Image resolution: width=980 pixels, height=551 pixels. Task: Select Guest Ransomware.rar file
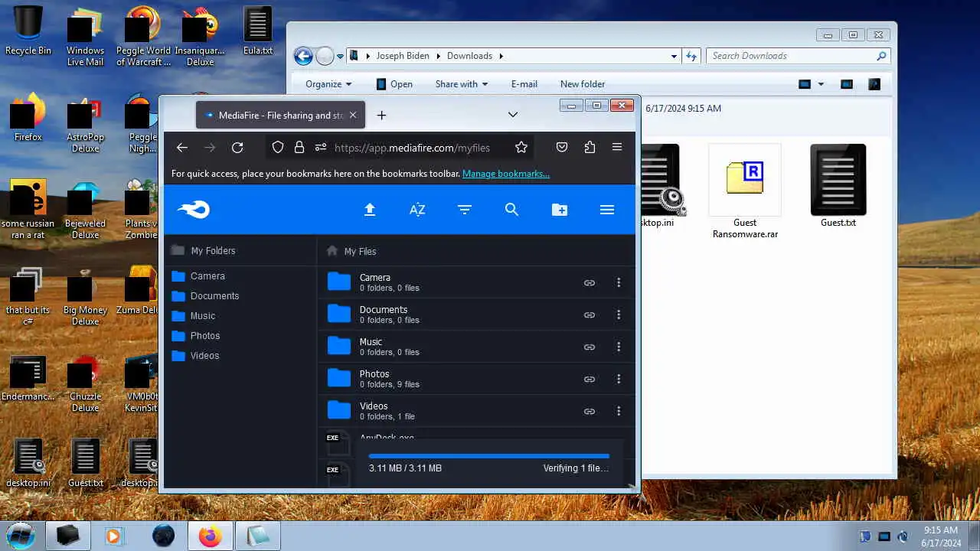(x=745, y=191)
